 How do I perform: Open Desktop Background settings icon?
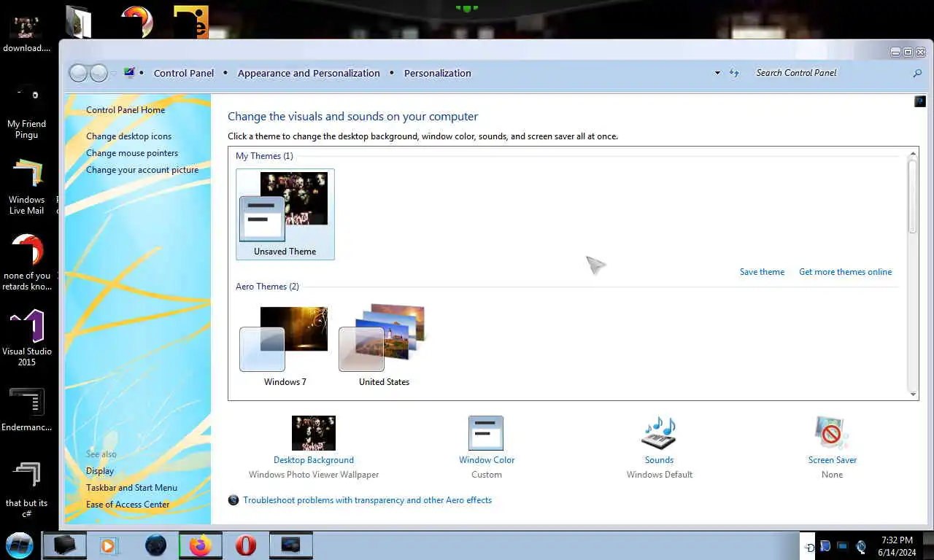coord(314,433)
